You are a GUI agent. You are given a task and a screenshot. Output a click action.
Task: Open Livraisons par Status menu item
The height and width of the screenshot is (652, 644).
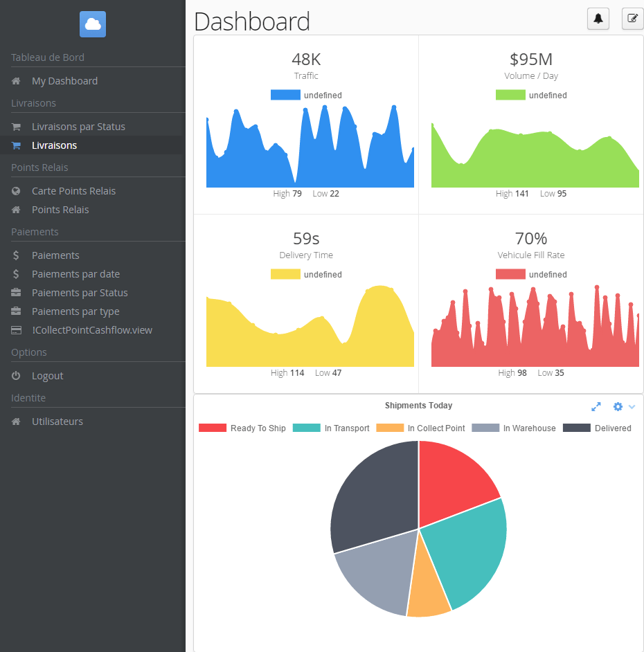(x=79, y=127)
